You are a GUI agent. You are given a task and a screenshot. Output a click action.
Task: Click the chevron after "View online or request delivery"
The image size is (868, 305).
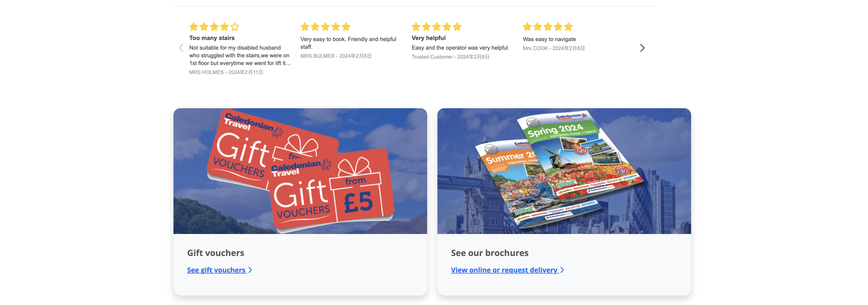tap(562, 270)
